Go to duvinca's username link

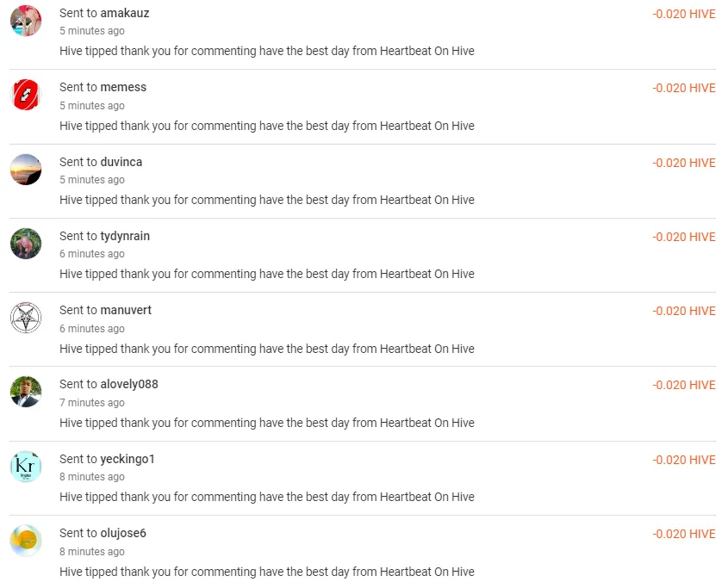pos(121,162)
